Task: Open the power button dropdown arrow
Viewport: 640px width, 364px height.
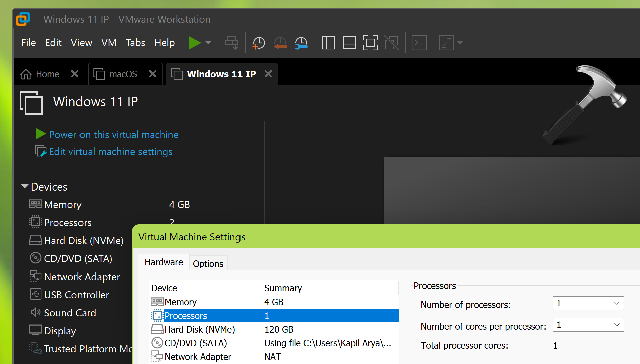Action: click(209, 43)
